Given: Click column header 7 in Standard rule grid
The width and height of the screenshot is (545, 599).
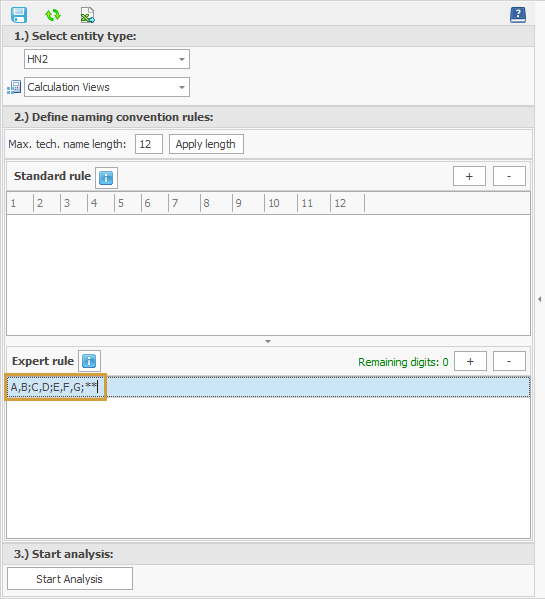Looking at the screenshot, I should (184, 203).
